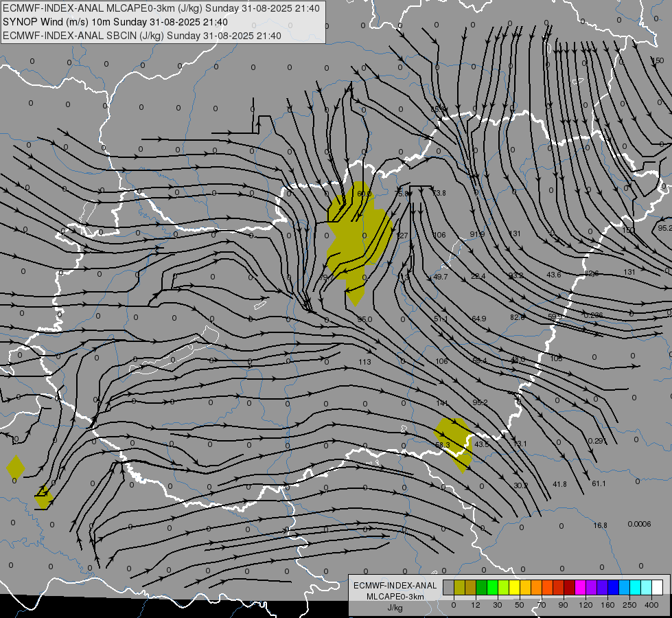
Task: Click the J/kg unit label in the legend
Action: (395, 608)
